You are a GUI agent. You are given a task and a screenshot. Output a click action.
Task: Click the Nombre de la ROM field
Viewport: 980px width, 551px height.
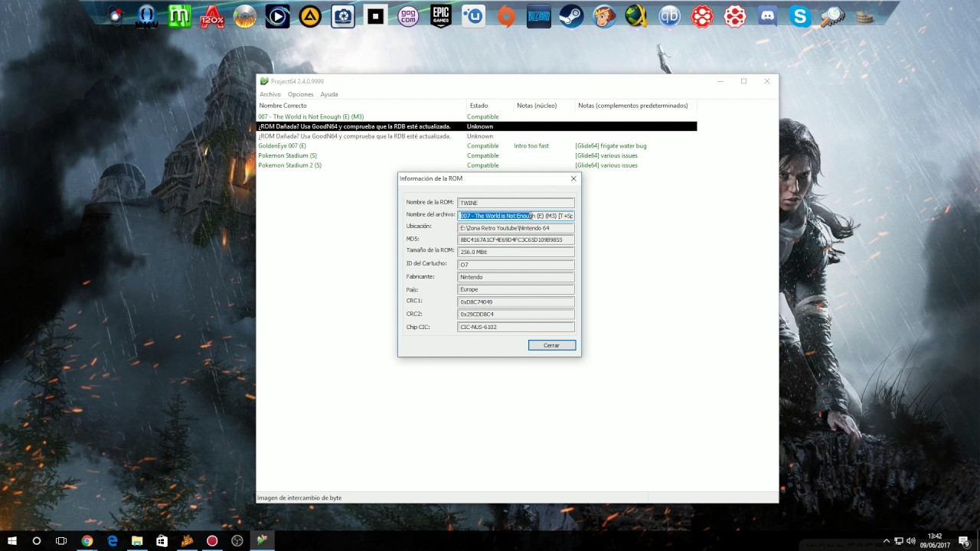click(x=516, y=203)
